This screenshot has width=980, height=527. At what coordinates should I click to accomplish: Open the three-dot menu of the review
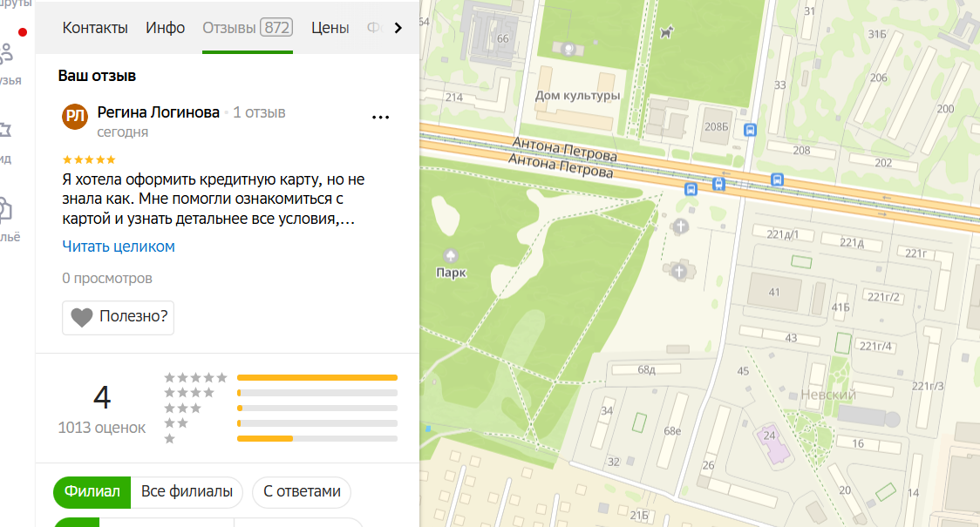coord(381,118)
